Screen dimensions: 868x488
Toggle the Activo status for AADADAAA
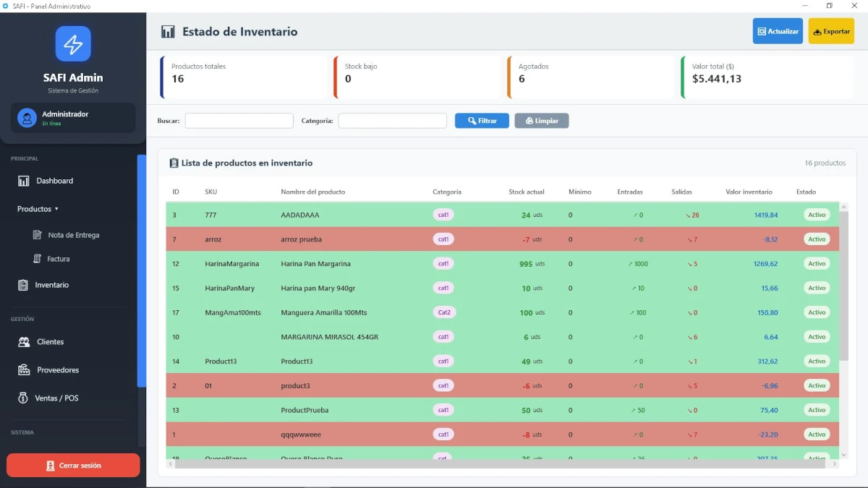[816, 215]
